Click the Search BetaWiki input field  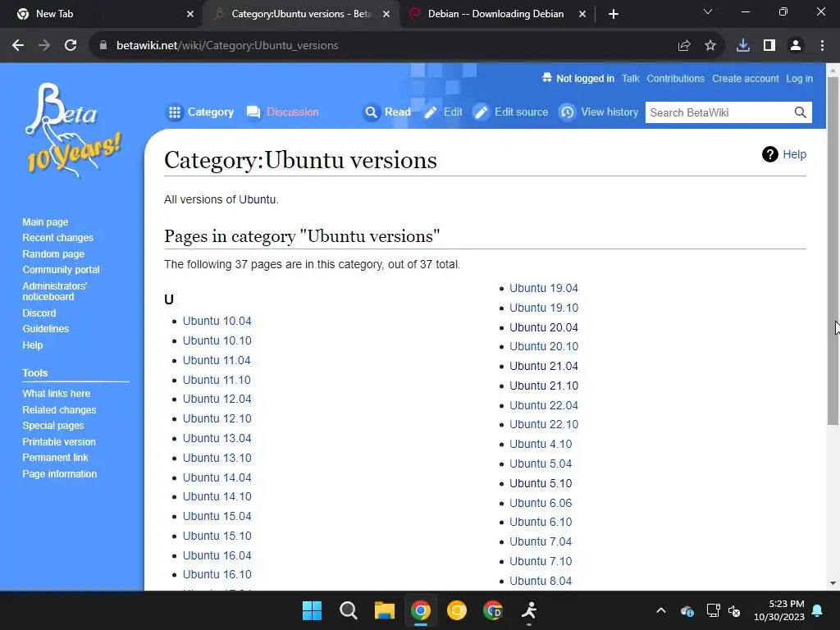coord(719,112)
